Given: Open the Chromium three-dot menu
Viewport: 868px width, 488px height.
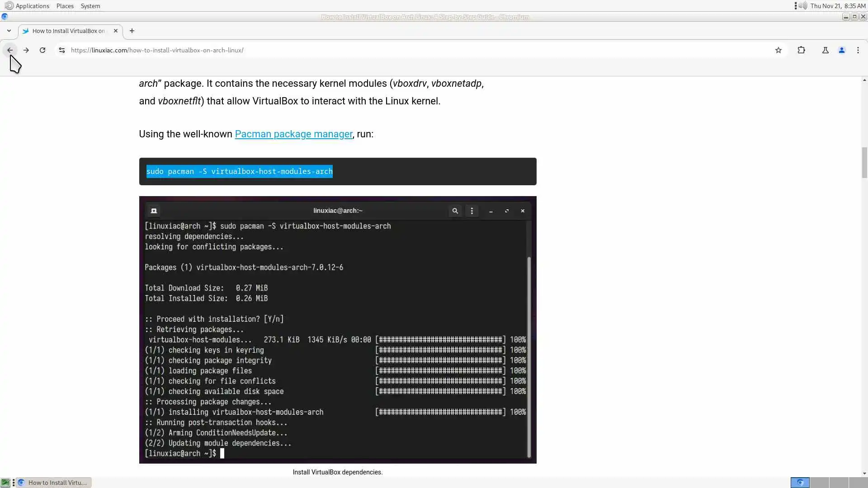Looking at the screenshot, I should pos(858,50).
